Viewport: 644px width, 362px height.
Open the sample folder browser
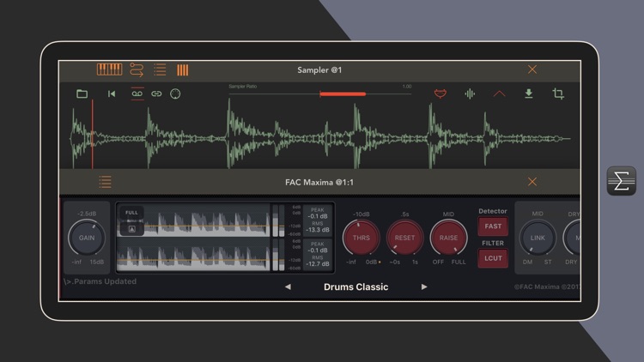pyautogui.click(x=82, y=94)
